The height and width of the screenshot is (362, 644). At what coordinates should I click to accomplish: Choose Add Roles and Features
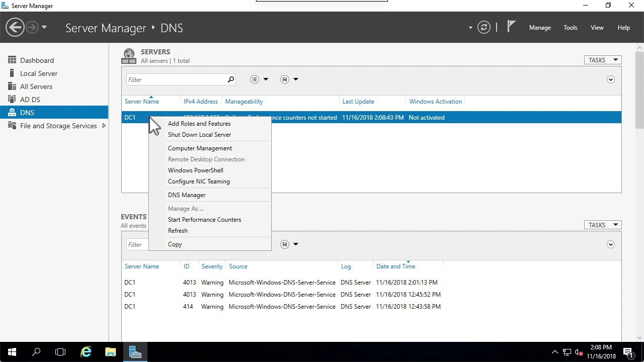pyautogui.click(x=199, y=123)
